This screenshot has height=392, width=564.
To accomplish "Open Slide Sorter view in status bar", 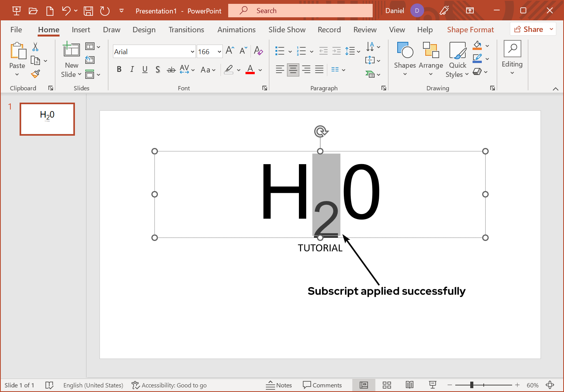I will (387, 385).
